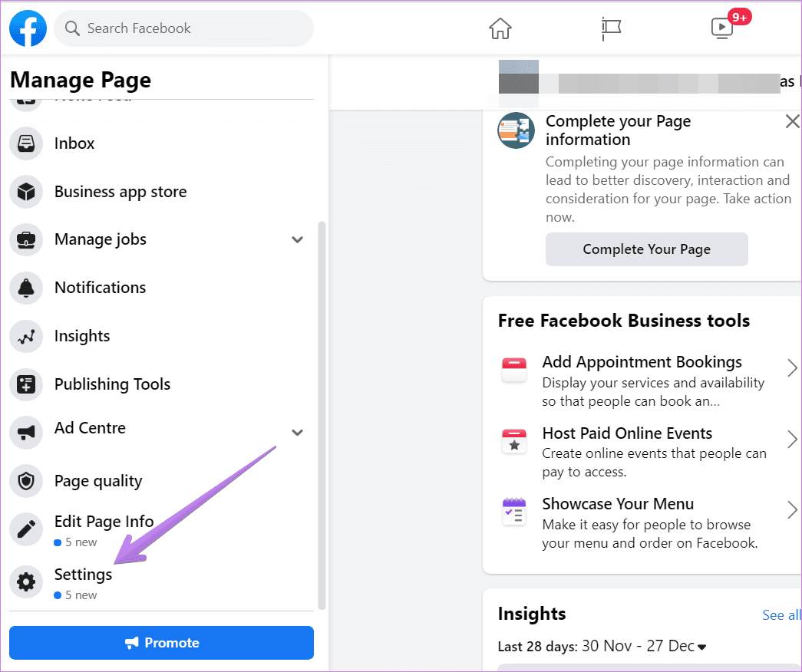802x672 pixels.
Task: Open Notifications in Manage Page
Action: (x=161, y=288)
